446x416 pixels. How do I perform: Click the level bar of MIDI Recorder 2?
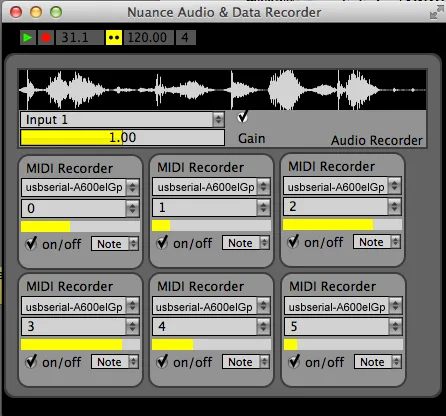click(342, 225)
